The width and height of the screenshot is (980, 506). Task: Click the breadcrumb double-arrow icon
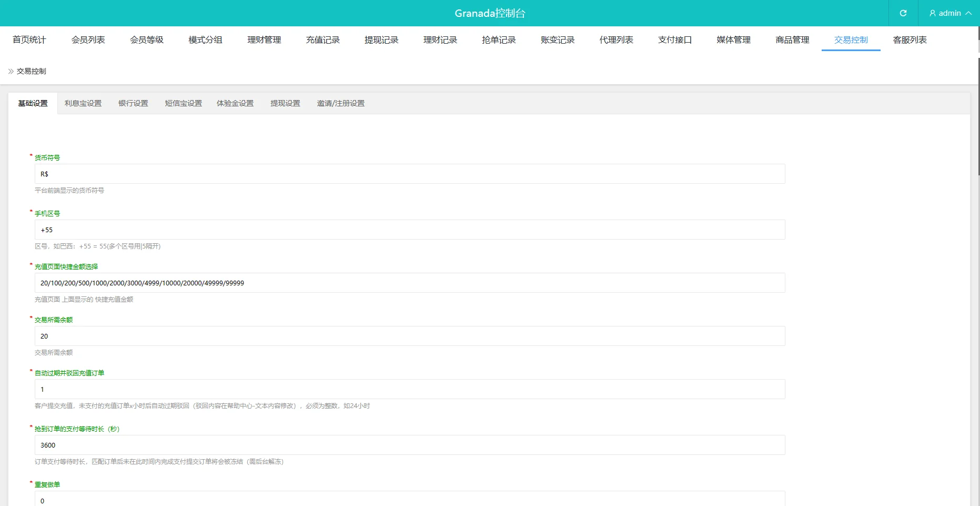pyautogui.click(x=11, y=71)
